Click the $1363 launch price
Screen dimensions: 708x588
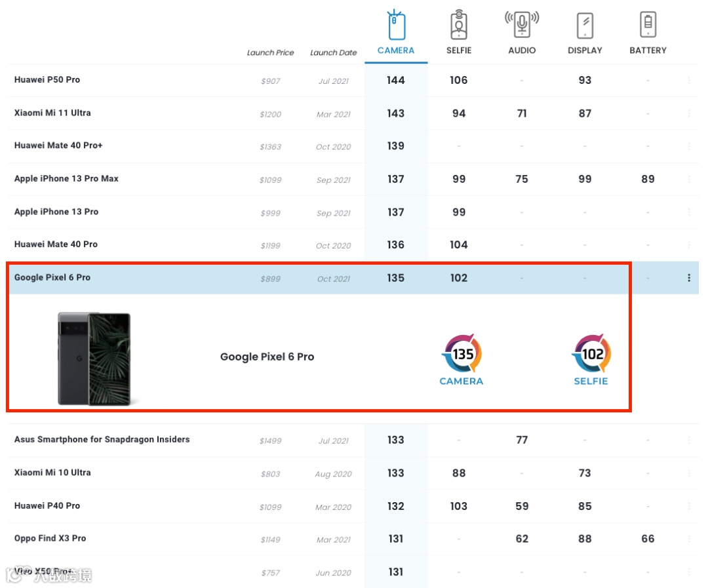(271, 147)
